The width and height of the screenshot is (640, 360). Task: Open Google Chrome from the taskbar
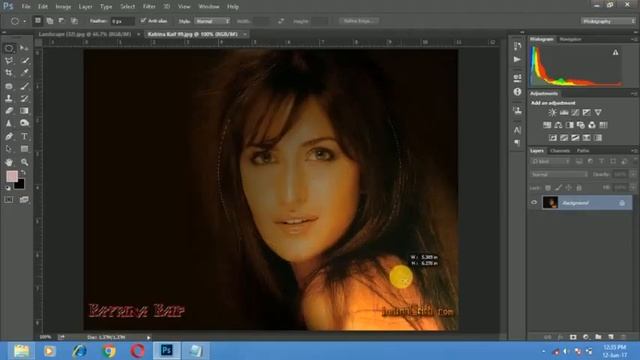coord(109,351)
